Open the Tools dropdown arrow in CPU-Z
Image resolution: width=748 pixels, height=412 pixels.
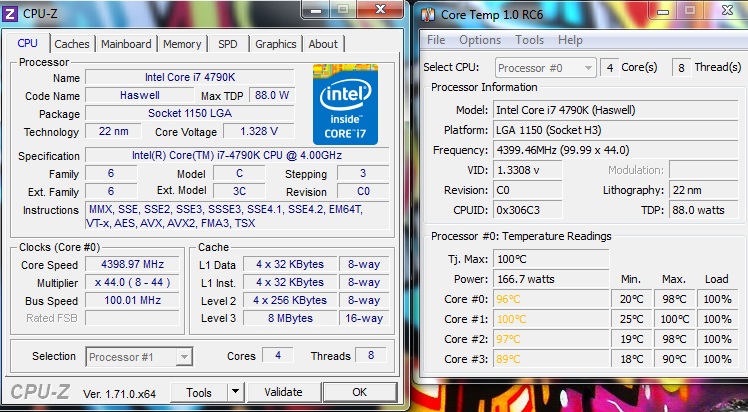point(235,392)
